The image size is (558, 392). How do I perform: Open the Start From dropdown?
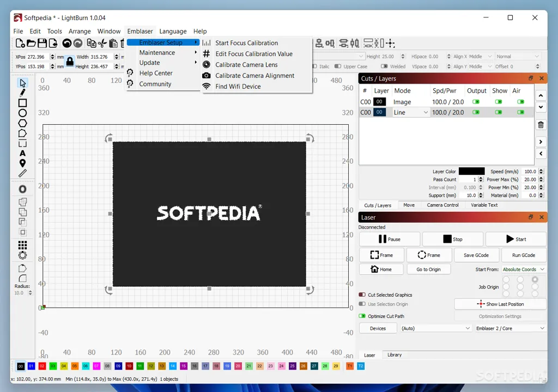523,269
